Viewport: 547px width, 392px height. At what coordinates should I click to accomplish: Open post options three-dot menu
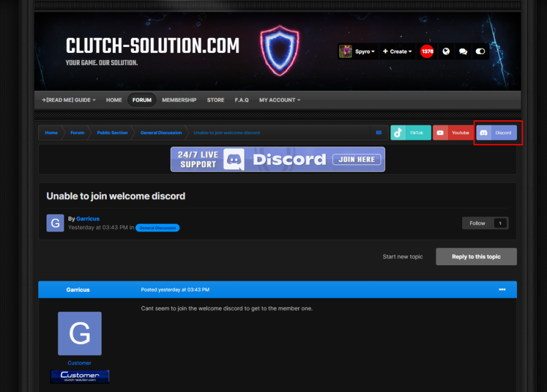502,290
